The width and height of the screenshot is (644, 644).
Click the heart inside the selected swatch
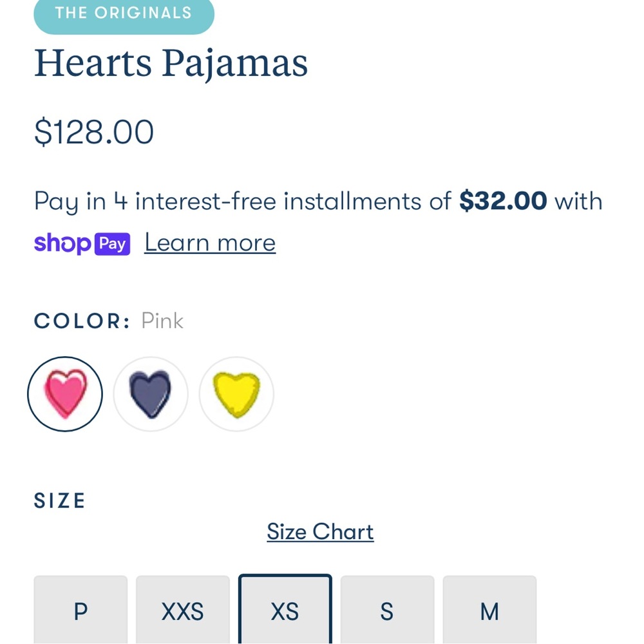tap(65, 393)
